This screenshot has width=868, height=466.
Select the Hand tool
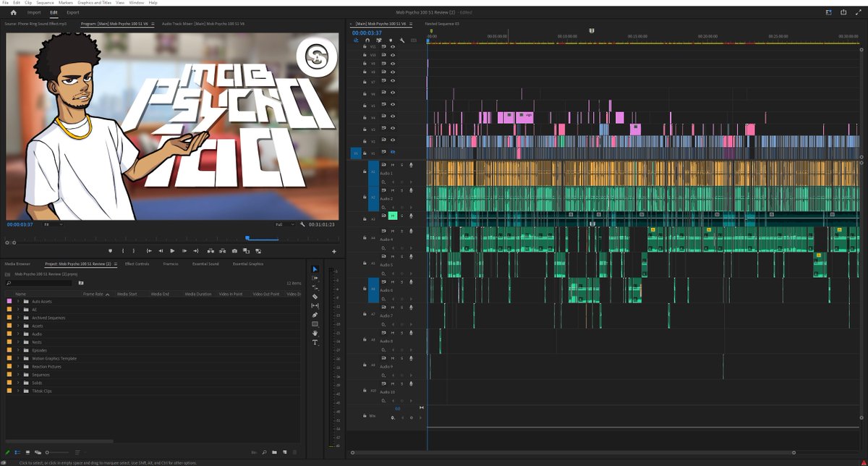[x=315, y=333]
